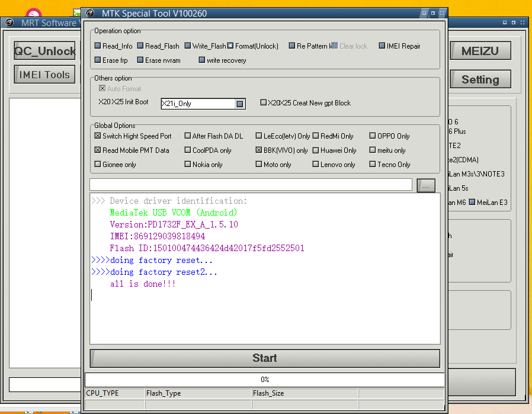Click the IMEI Tools button
Image resolution: width=532 pixels, height=414 pixels.
click(45, 75)
